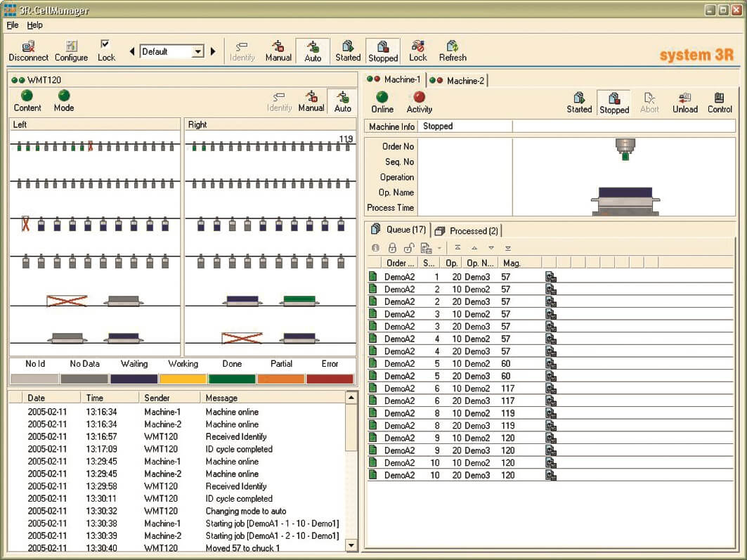
Task: Select log message 'Changing mode to auto'
Action: (246, 511)
